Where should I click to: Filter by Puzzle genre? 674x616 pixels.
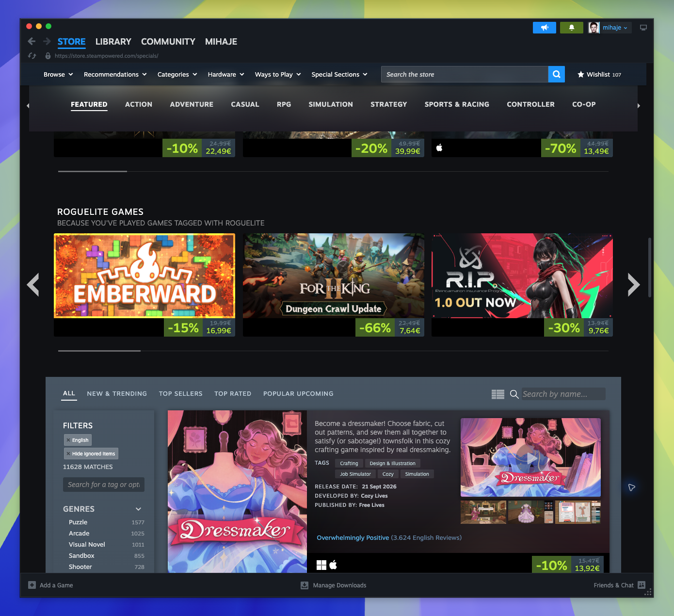click(x=78, y=522)
